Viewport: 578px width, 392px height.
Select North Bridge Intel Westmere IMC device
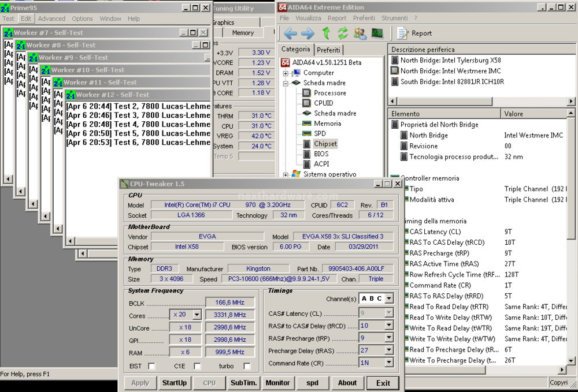tap(450, 70)
